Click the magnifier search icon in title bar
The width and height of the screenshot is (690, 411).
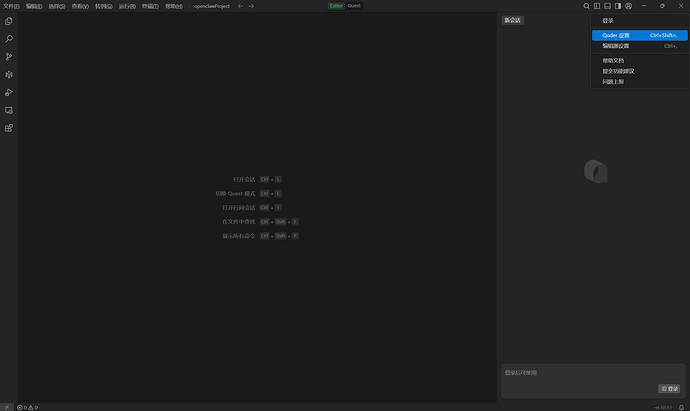pos(586,6)
